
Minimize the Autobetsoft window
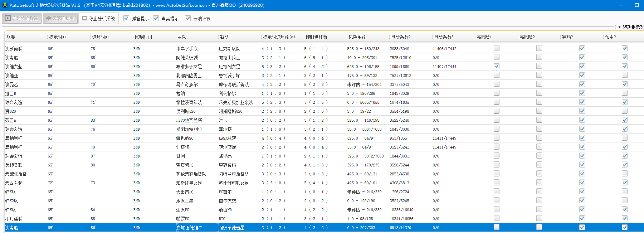click(621, 5)
